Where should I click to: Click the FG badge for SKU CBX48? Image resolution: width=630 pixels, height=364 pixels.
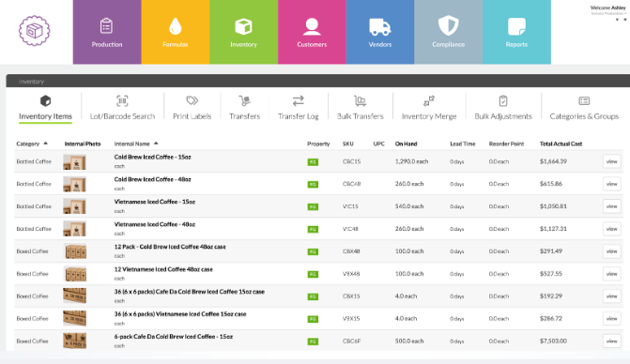[x=313, y=251]
